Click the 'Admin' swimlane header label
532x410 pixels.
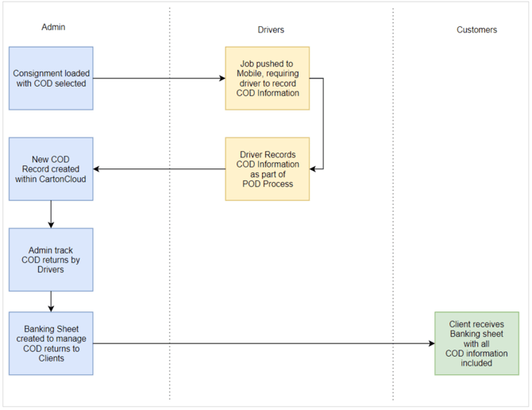[x=53, y=27]
